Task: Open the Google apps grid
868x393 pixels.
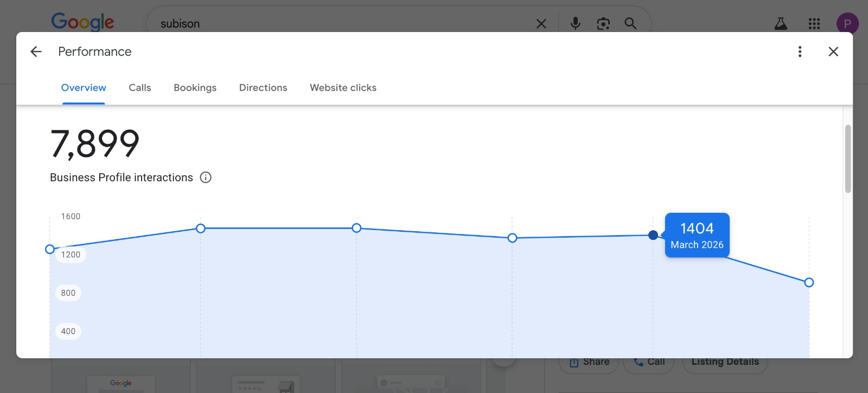Action: [814, 23]
